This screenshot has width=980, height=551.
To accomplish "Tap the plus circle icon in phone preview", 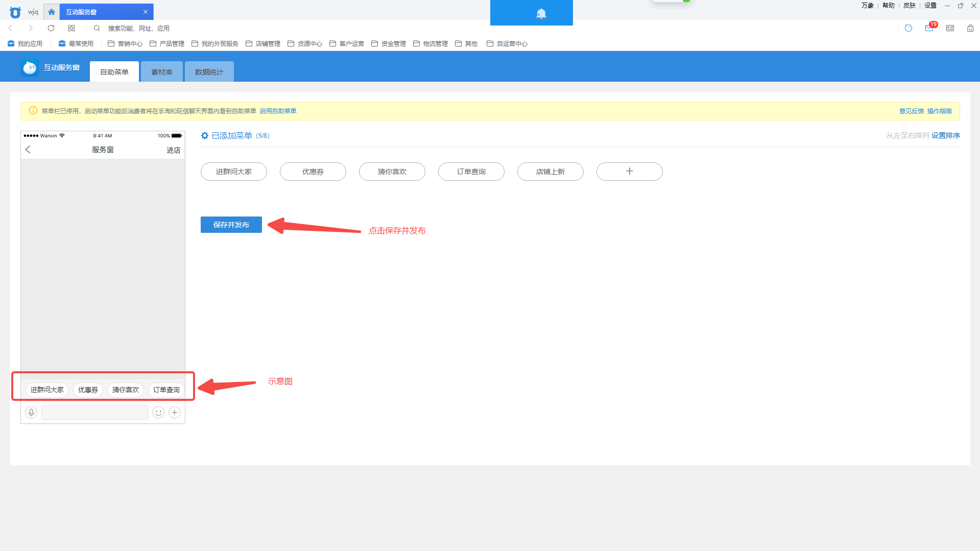I will click(175, 412).
